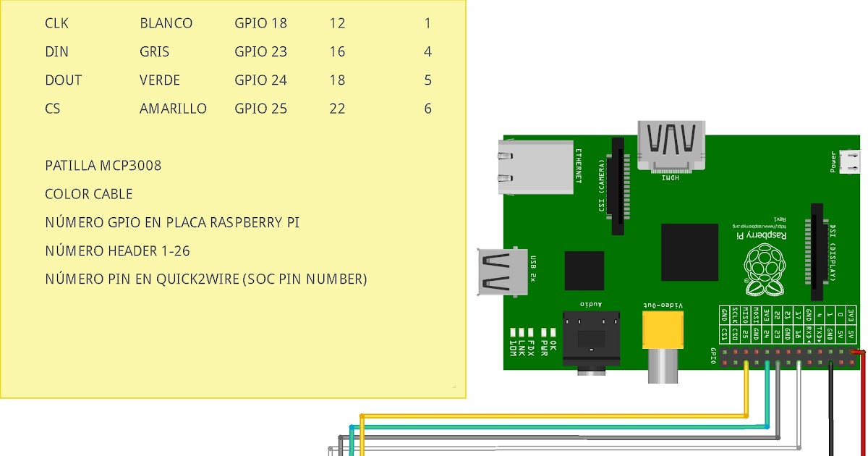Click the DOUT cell in the note
This screenshot has height=456, width=868.
[63, 80]
